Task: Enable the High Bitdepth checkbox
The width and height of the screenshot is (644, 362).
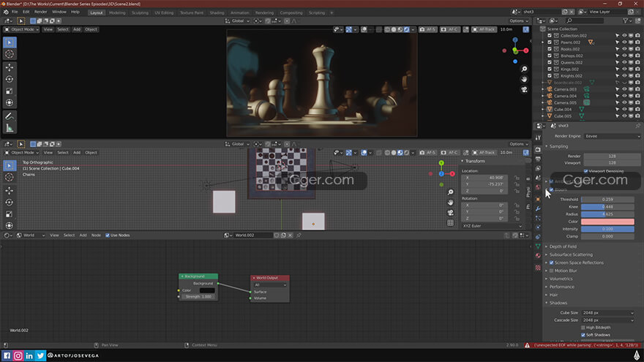Action: click(583, 328)
